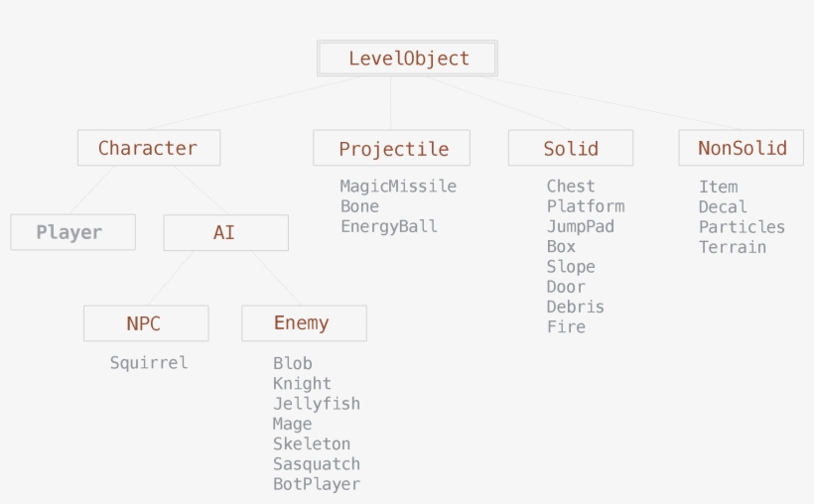Click the AI class box
This screenshot has height=504, width=814.
point(225,233)
